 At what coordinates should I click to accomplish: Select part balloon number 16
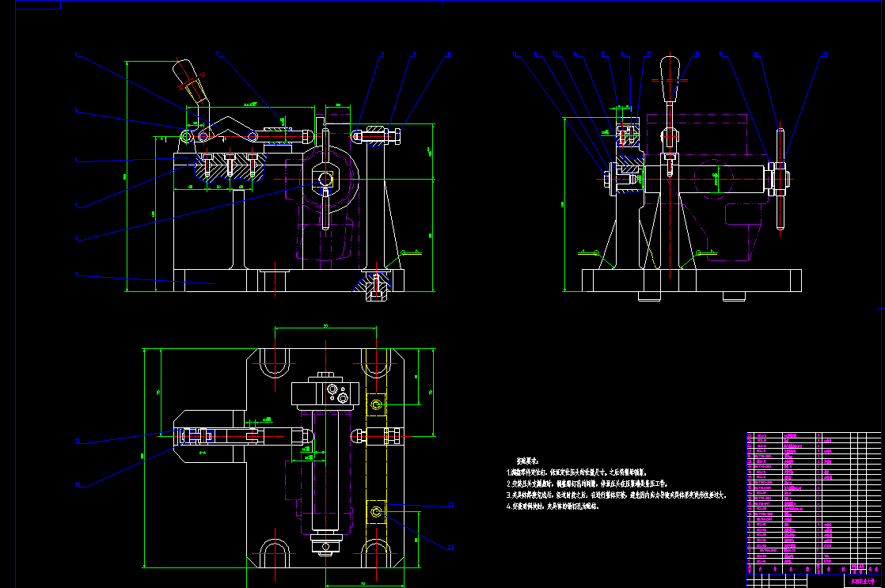tap(623, 54)
